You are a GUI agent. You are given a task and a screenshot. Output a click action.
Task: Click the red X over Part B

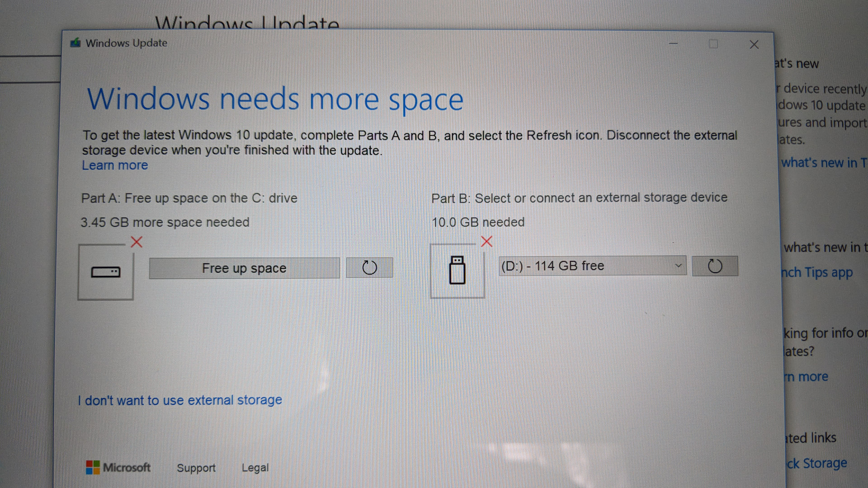coord(486,241)
